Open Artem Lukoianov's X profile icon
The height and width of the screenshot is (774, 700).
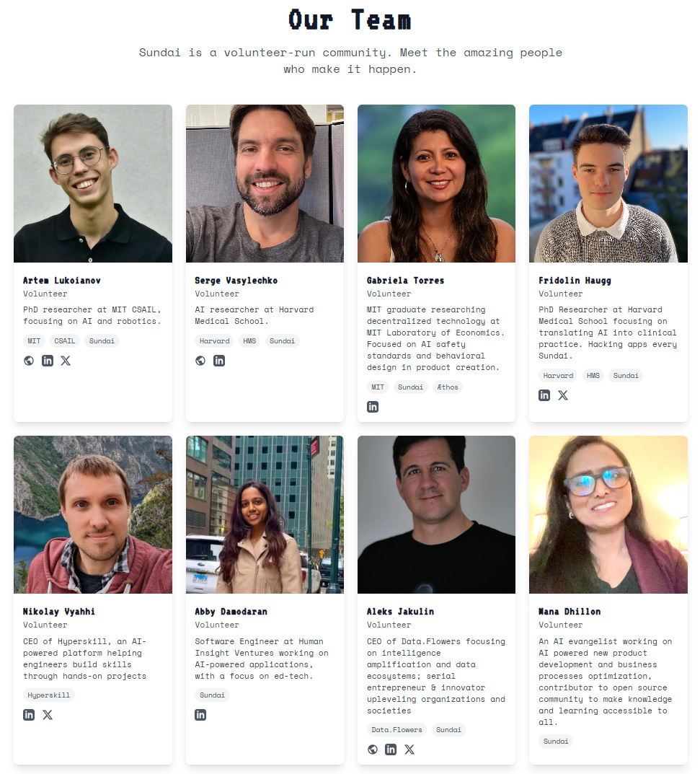[66, 361]
